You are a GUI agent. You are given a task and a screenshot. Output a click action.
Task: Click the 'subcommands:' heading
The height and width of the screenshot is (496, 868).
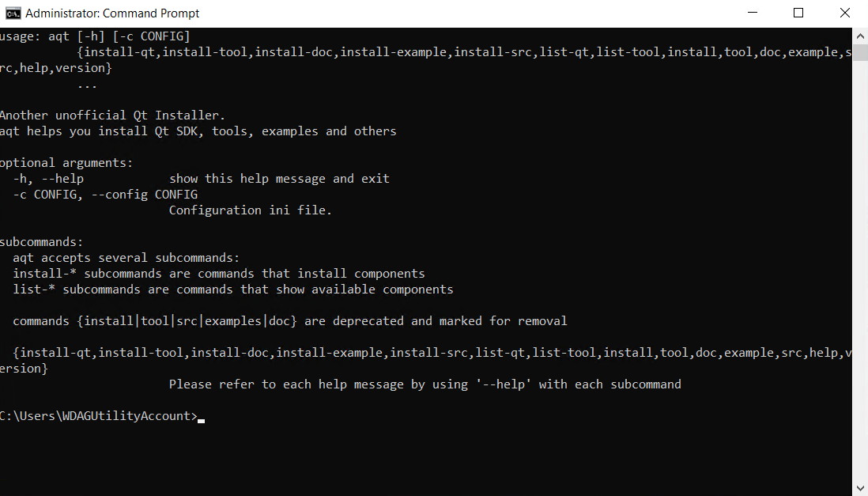(x=42, y=242)
